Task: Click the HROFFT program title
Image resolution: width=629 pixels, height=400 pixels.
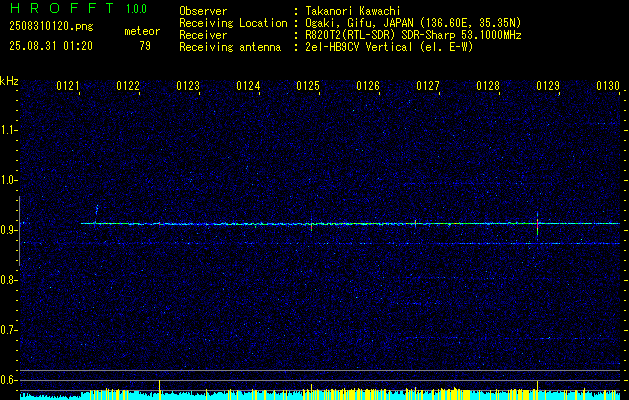Action: pyautogui.click(x=61, y=8)
